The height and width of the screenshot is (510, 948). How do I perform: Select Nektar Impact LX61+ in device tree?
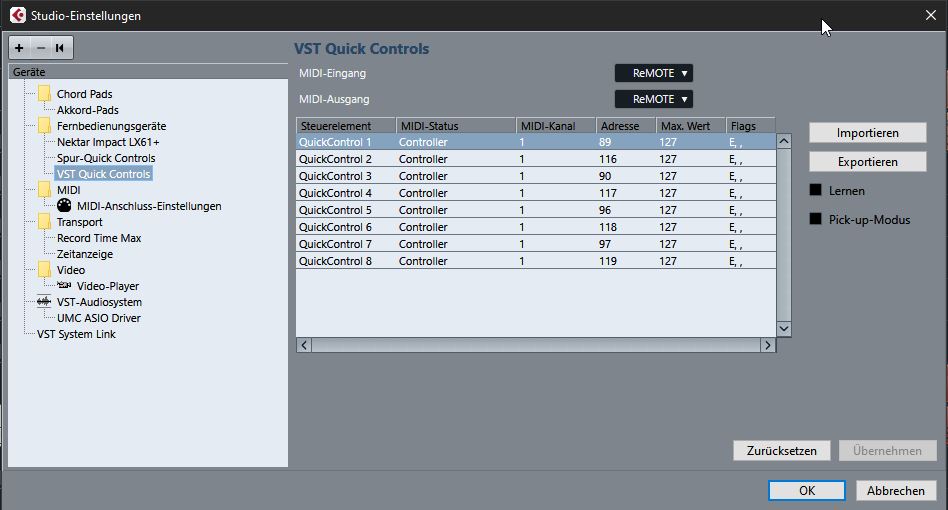coord(108,142)
